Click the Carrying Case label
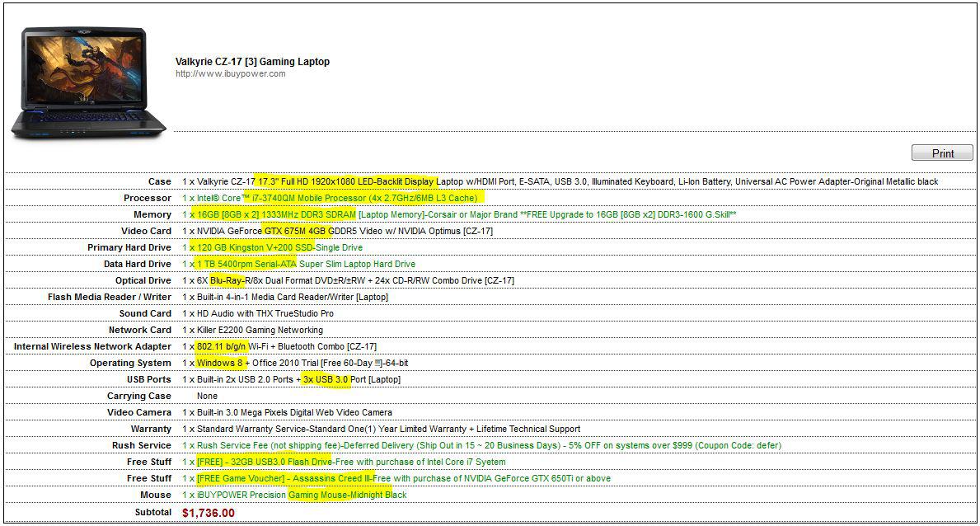The image size is (980, 526). tap(138, 396)
